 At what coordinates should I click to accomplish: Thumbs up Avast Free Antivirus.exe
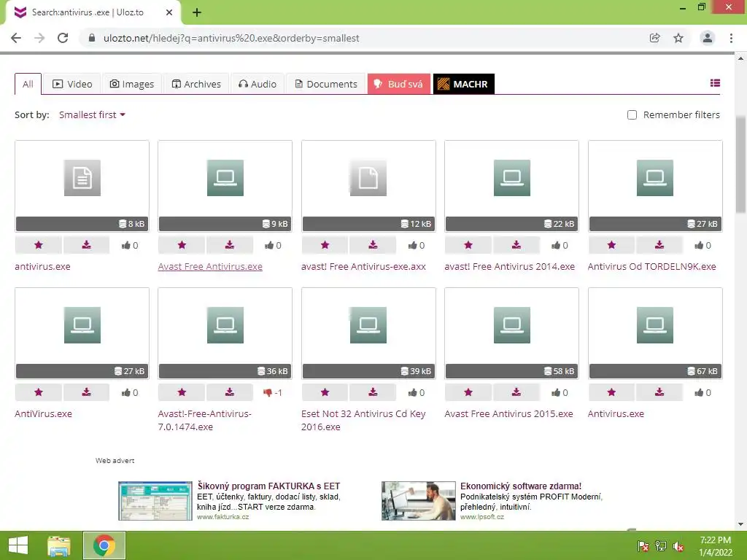click(x=273, y=245)
